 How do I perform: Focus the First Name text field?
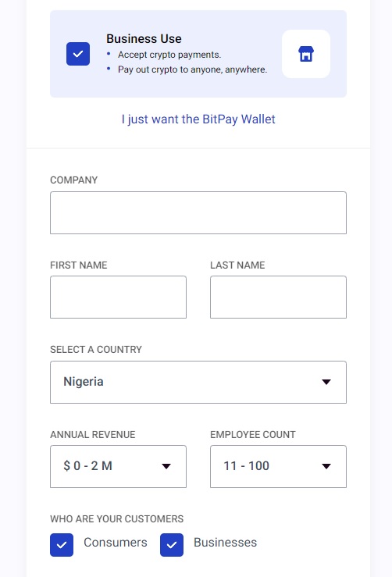pos(118,297)
